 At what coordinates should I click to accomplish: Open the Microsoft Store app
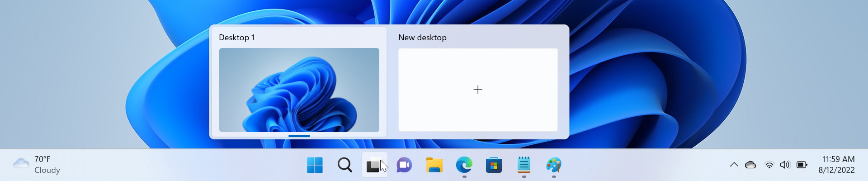pos(494,165)
